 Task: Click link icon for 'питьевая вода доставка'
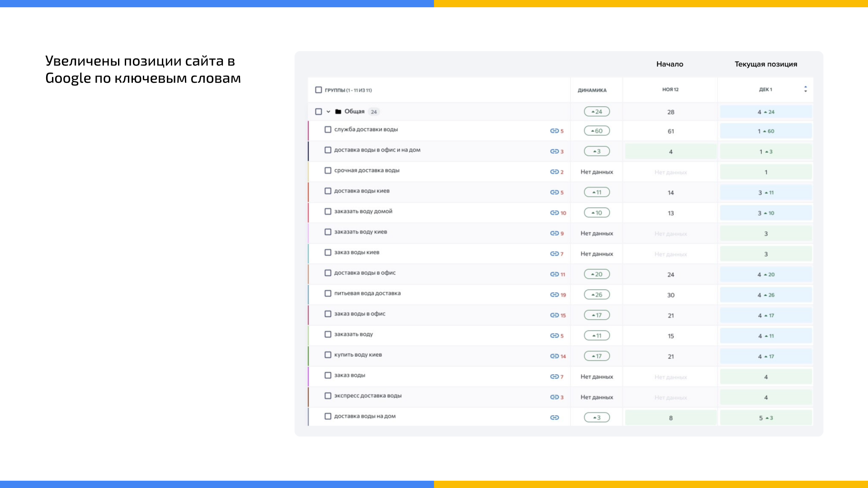[x=554, y=295]
